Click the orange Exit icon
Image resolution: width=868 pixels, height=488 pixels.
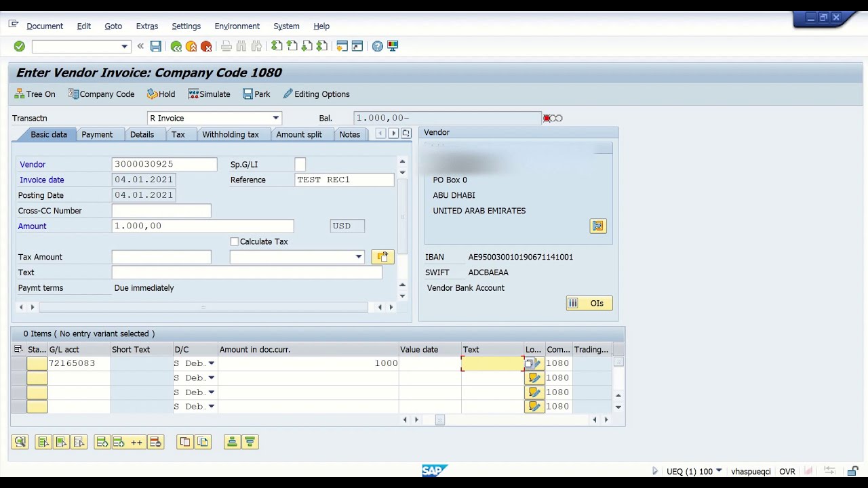click(191, 46)
